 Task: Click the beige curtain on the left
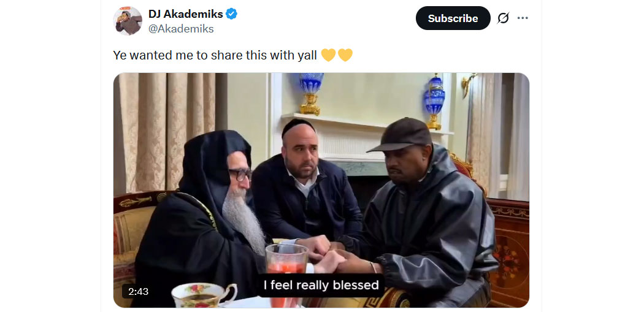[x=167, y=131]
